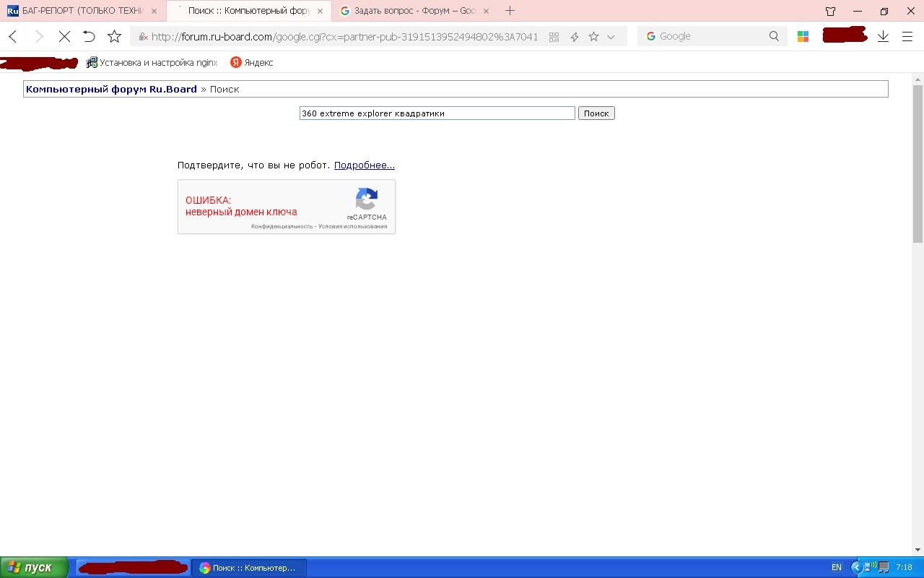
Task: Click the favorites star left of the address bar
Action: (x=114, y=36)
